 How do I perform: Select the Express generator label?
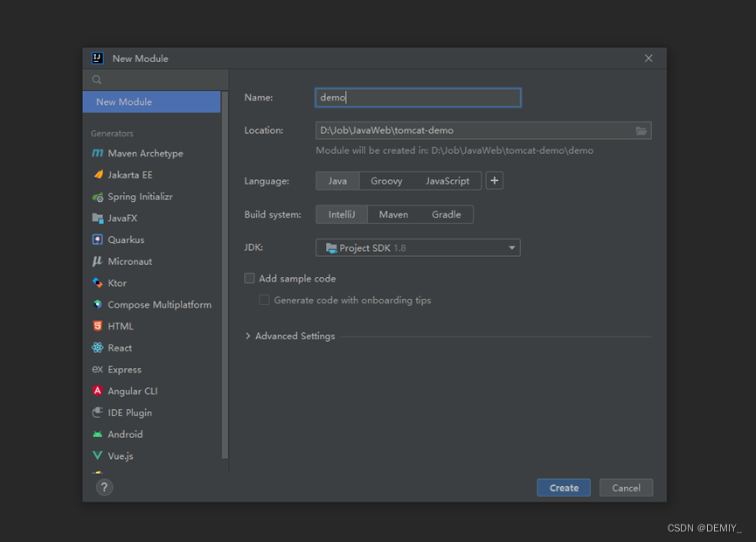(x=124, y=370)
